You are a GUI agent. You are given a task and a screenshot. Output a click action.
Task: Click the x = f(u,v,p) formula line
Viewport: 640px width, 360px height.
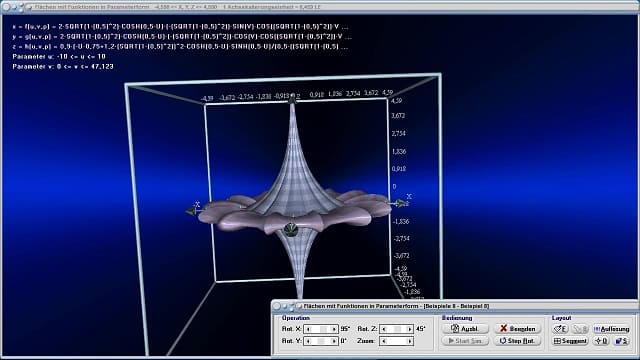[x=180, y=27]
